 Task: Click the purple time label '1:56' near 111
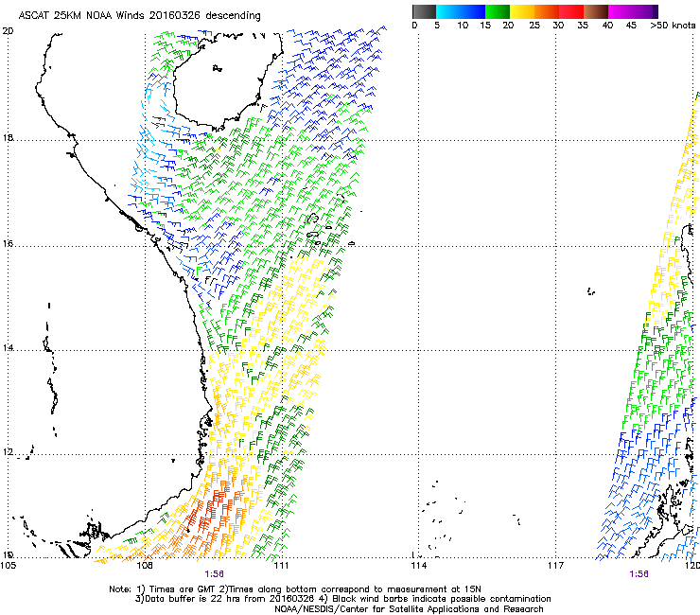(x=215, y=574)
